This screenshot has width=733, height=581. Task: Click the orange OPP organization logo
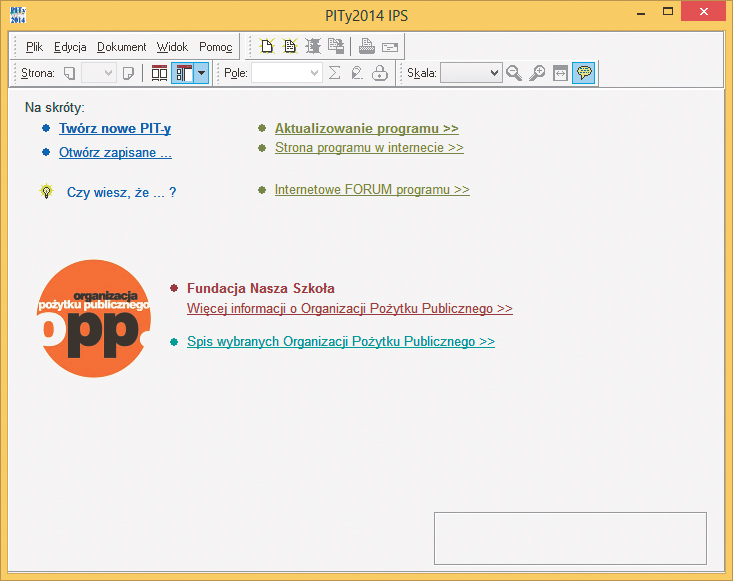pyautogui.click(x=92, y=318)
